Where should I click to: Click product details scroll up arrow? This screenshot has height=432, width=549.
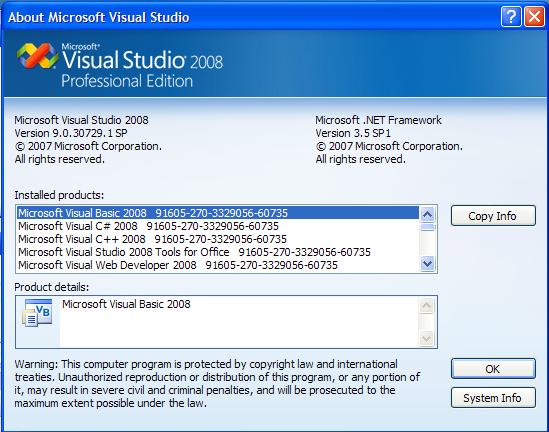[426, 306]
